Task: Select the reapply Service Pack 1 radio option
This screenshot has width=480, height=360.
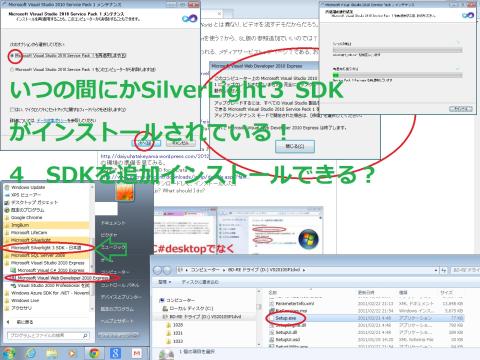Action: (x=13, y=56)
